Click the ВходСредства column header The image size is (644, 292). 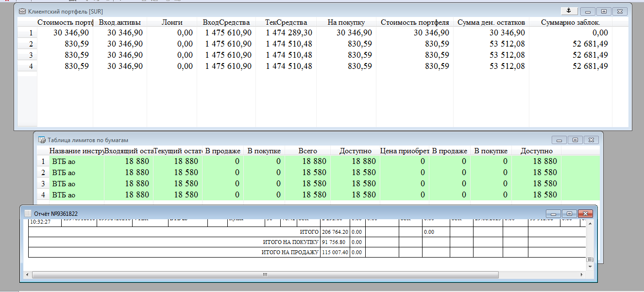pos(226,22)
